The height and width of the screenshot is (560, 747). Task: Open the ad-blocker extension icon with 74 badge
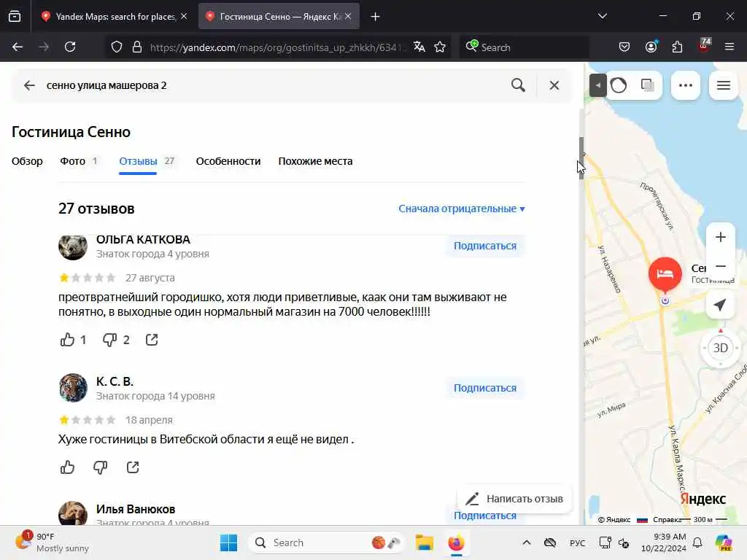coord(704,46)
